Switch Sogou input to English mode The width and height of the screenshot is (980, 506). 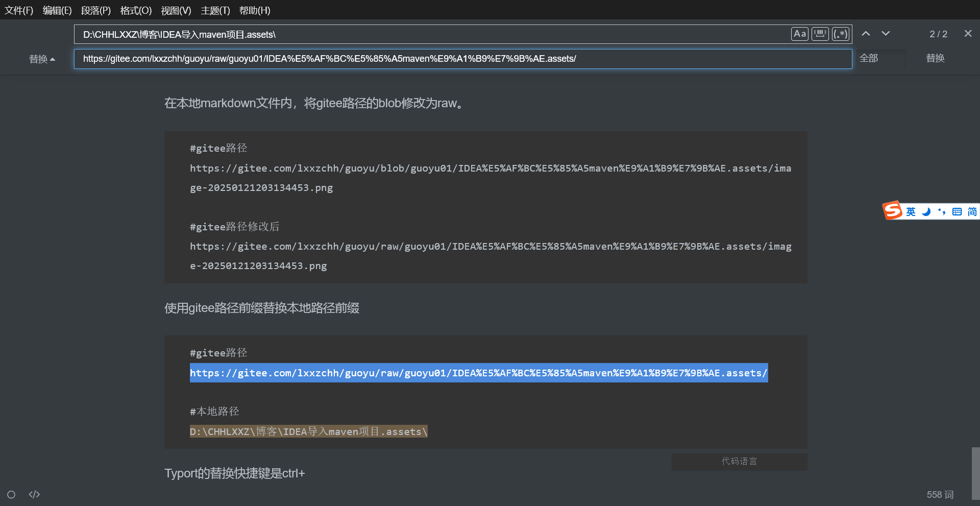(x=910, y=211)
